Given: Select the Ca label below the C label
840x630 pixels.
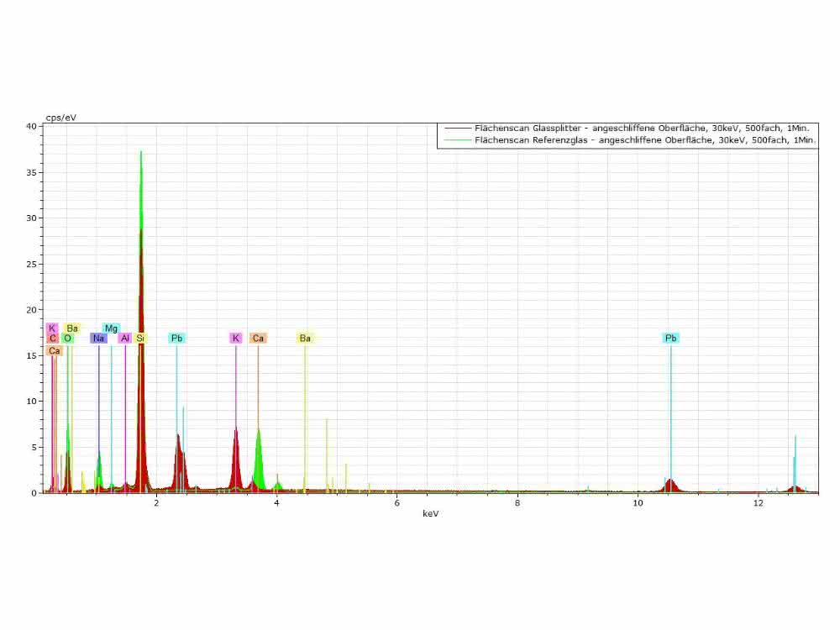Looking at the screenshot, I should point(54,351).
